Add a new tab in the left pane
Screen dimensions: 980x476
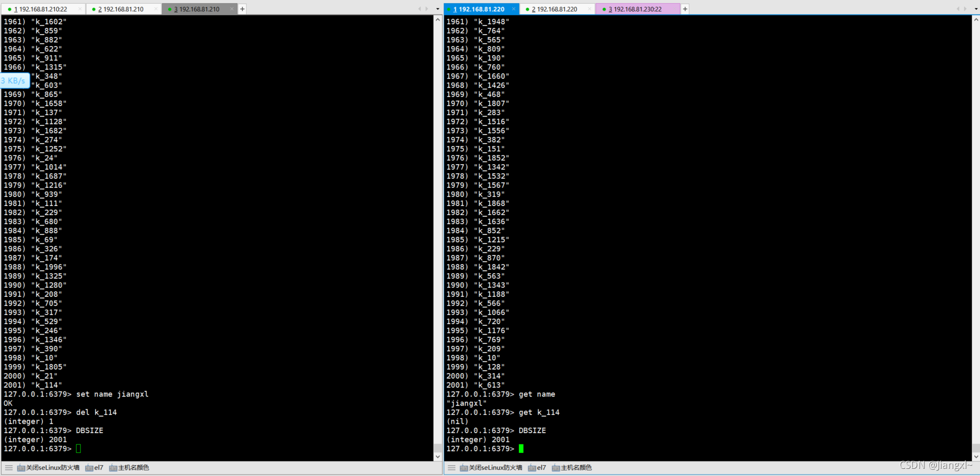(242, 9)
